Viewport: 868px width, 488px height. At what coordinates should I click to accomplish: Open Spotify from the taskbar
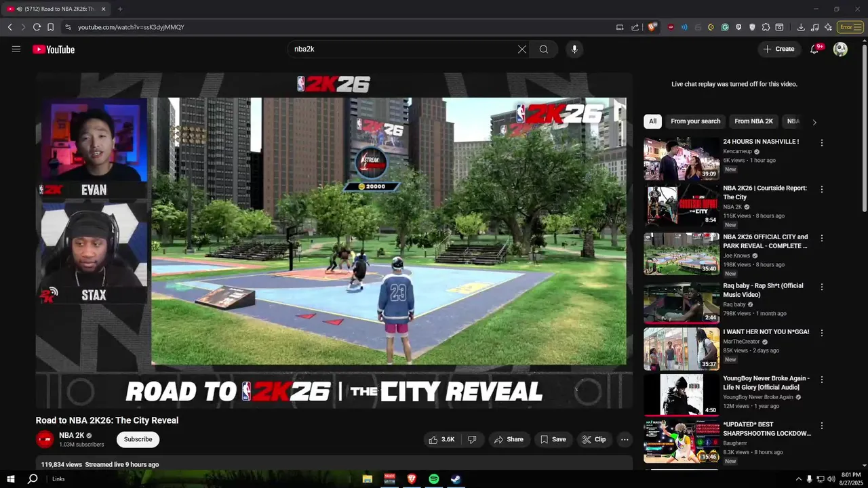[434, 479]
